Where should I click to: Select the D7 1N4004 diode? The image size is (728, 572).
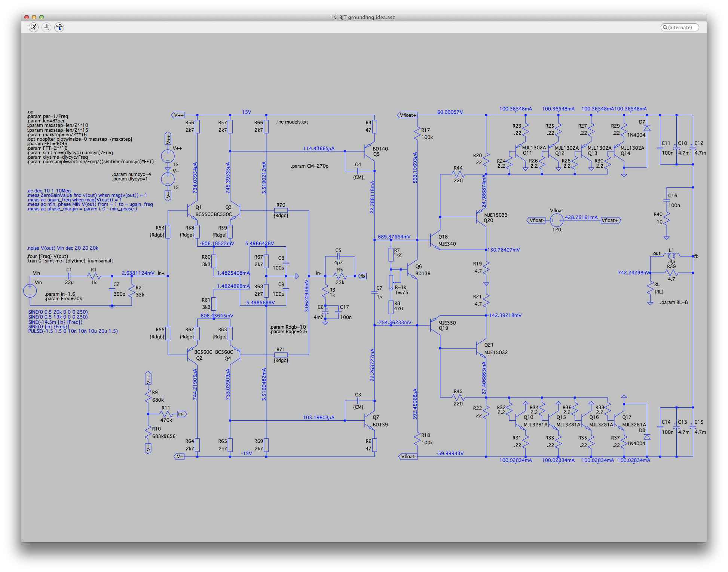pos(647,128)
